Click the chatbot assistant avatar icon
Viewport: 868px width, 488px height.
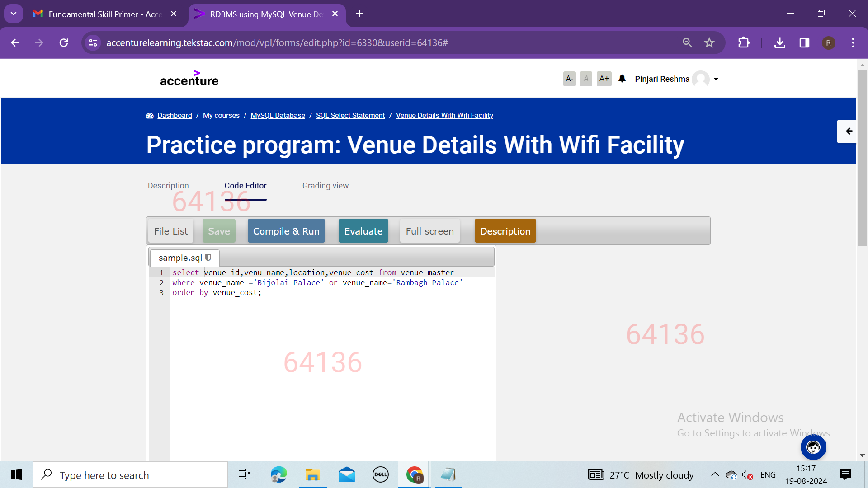(813, 447)
